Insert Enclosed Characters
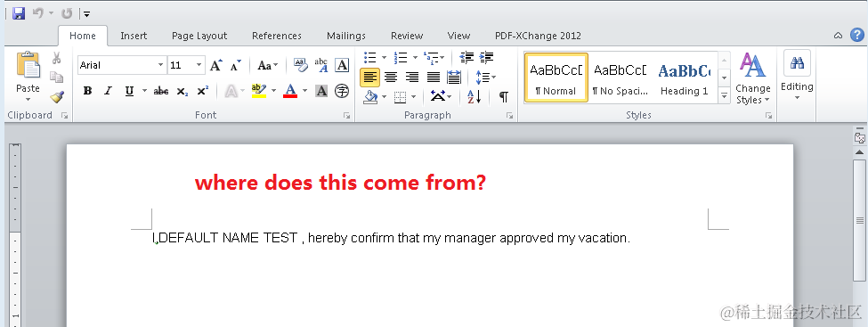Viewport: 868px width, 327px height. 342,91
